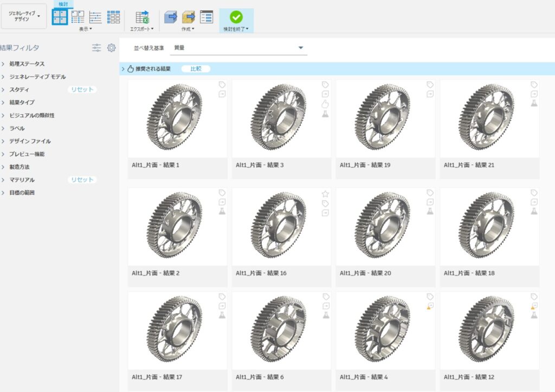Toggle the star favorite on 結果 16
This screenshot has width=555, height=392.
(325, 194)
